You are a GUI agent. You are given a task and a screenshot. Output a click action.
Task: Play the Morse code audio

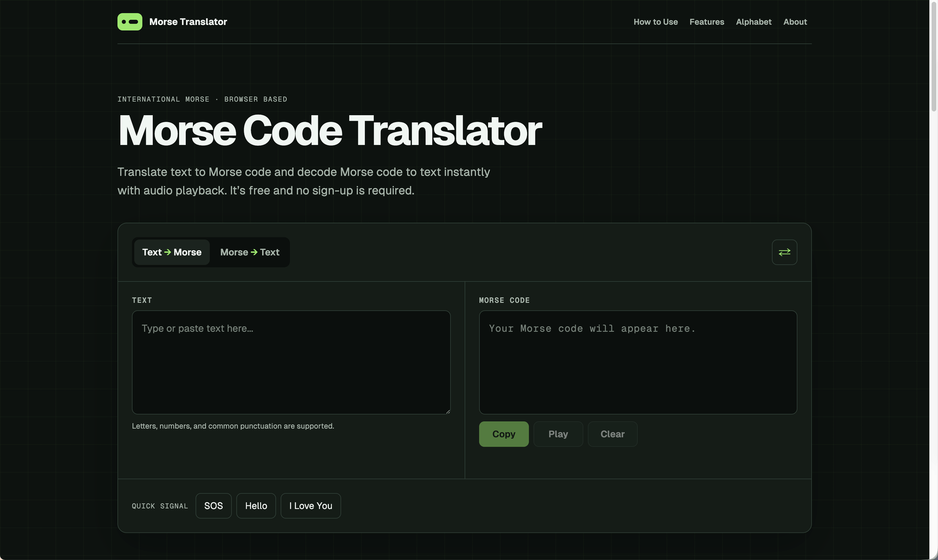[558, 434]
